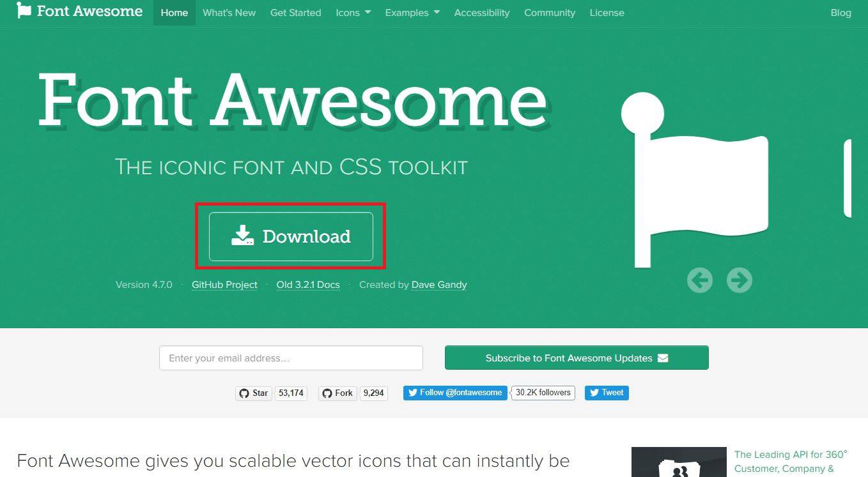This screenshot has width=868, height=477.
Task: Follow @fontawesome on Twitter
Action: click(455, 393)
